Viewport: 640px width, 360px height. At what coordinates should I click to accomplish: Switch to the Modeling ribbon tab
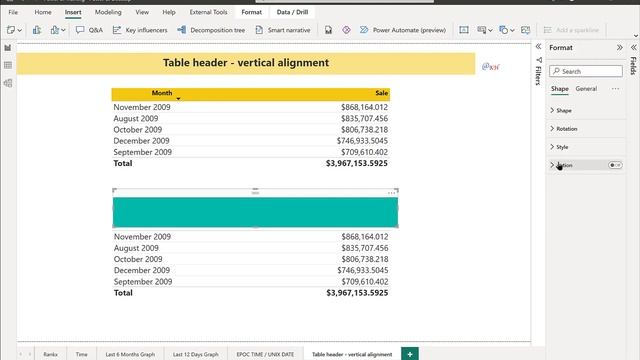click(x=108, y=12)
